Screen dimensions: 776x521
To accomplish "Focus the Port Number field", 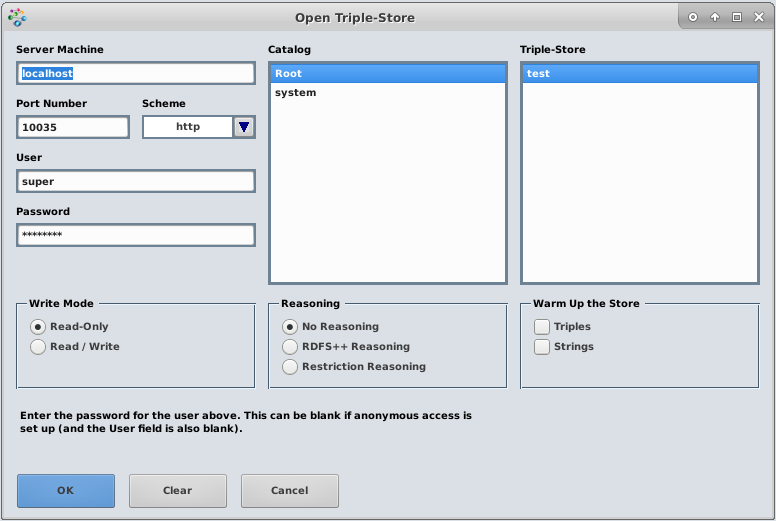I will click(x=73, y=127).
